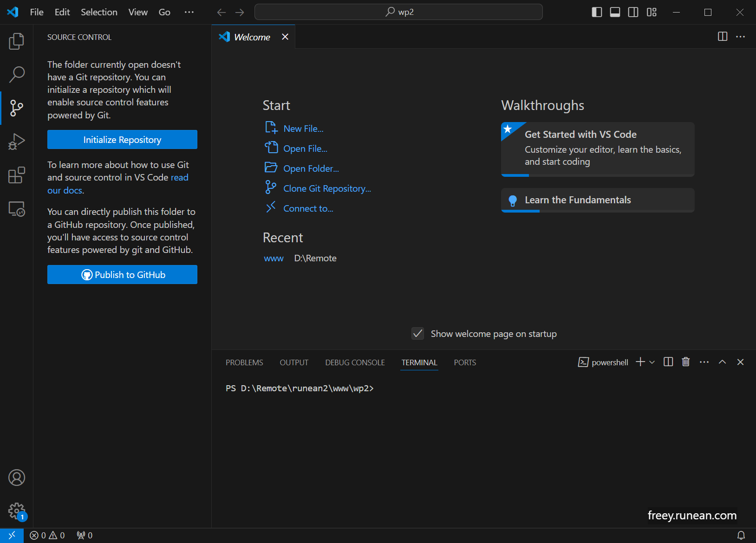Go back with navigation arrow
Viewport: 756px width, 543px height.
(222, 12)
